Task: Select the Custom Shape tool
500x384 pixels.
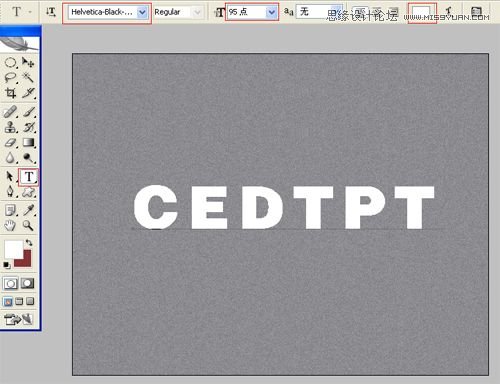Action: [28, 192]
